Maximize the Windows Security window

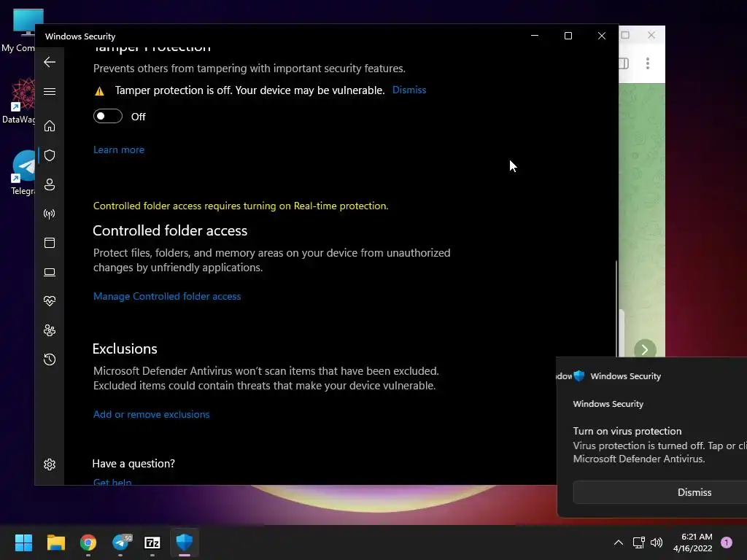point(568,36)
